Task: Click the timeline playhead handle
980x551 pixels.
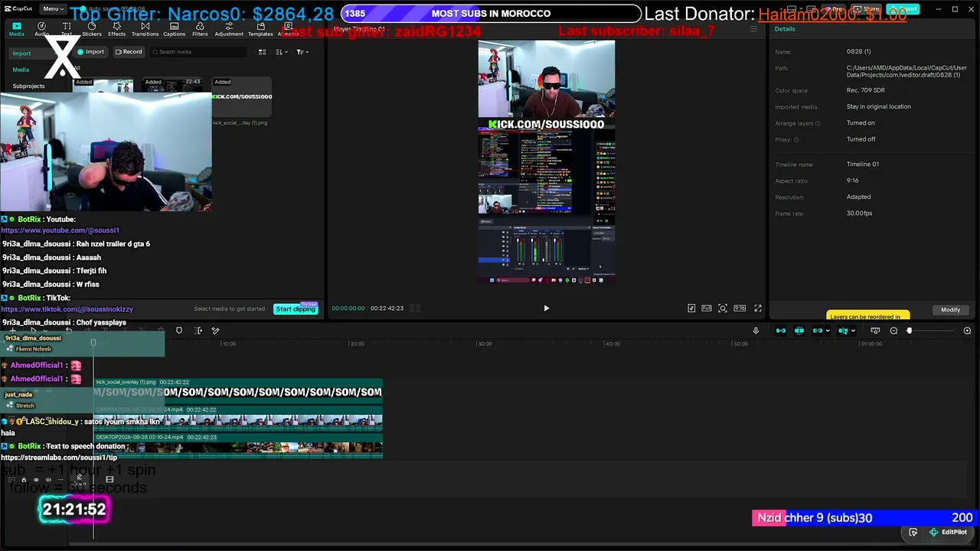Action: click(93, 343)
